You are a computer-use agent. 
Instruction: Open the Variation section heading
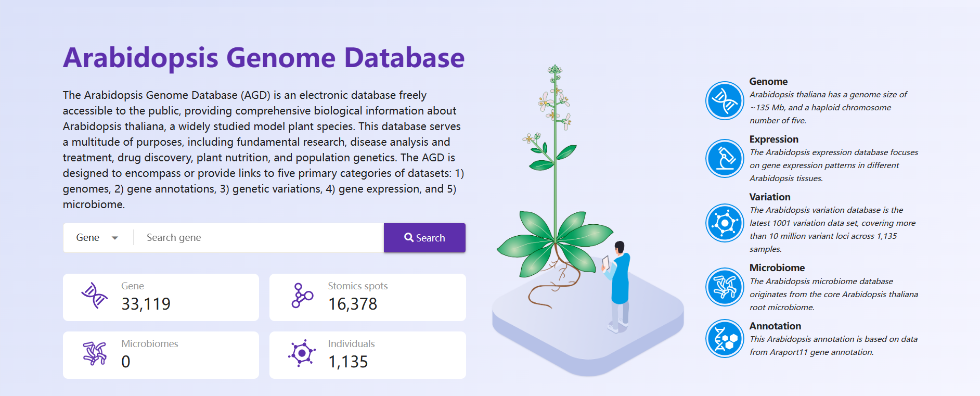(x=770, y=197)
